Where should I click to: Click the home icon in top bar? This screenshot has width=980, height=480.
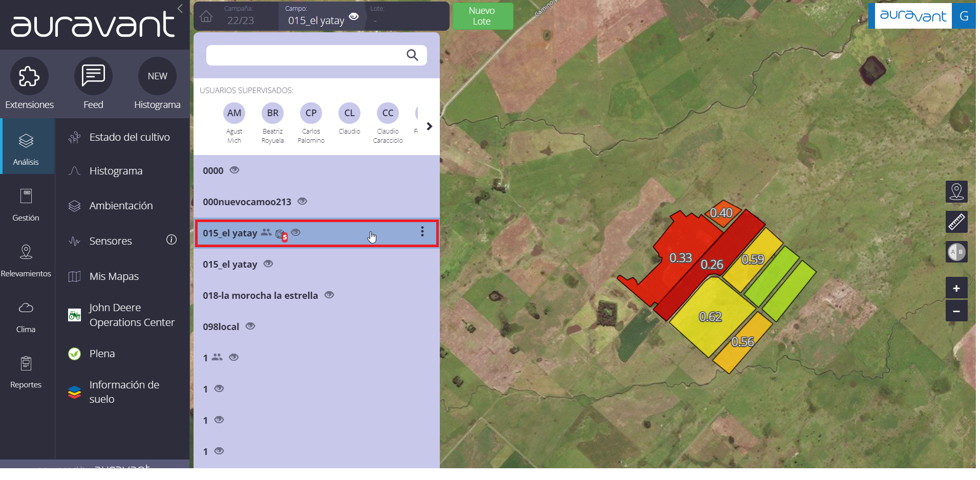(206, 17)
